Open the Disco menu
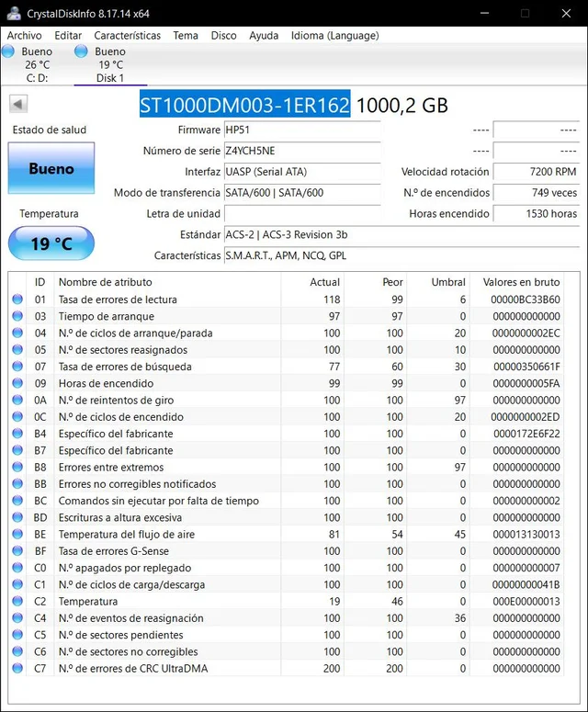The width and height of the screenshot is (588, 712). pyautogui.click(x=223, y=36)
